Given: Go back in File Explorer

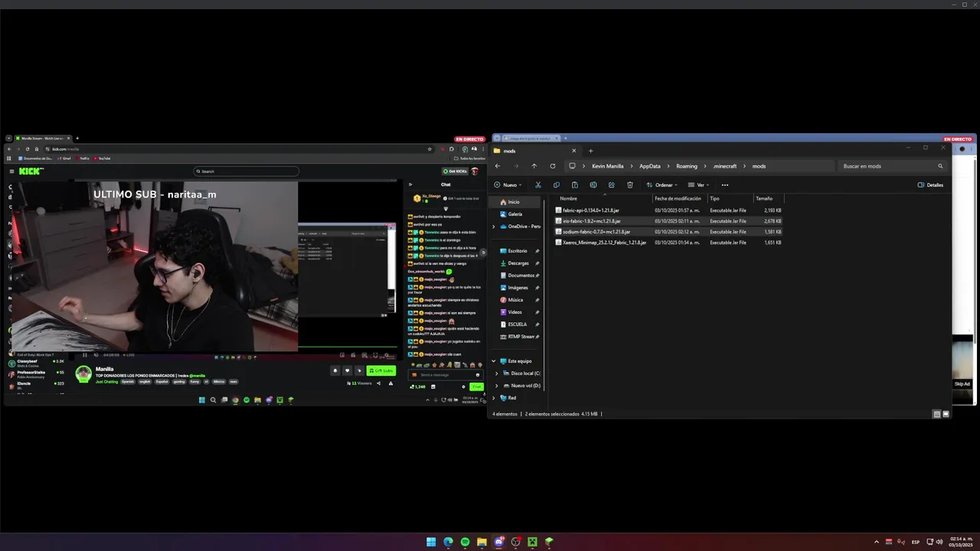Looking at the screenshot, I should 498,166.
